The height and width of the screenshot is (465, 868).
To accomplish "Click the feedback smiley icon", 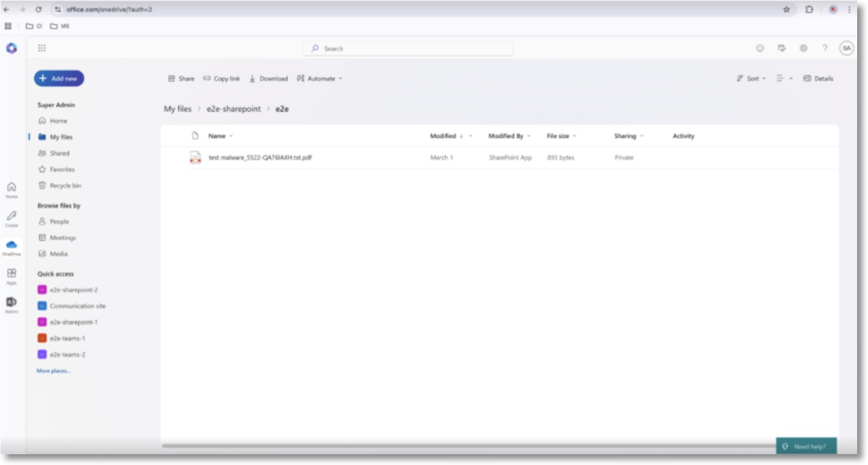I will click(x=759, y=49).
